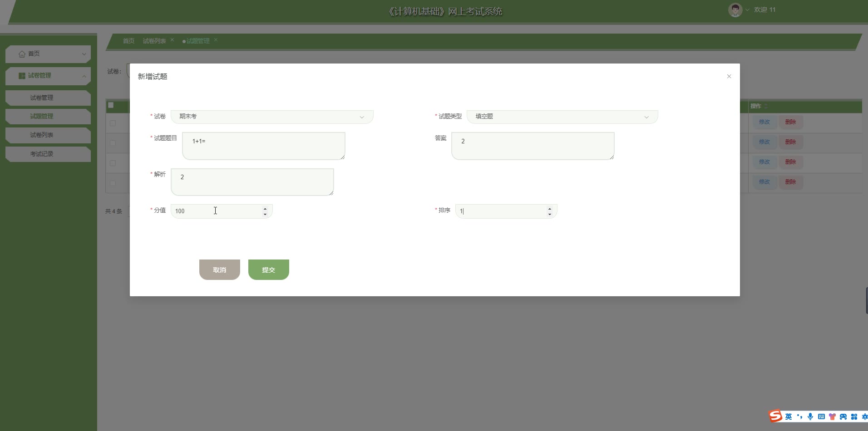Tick the checkbox of the third table row
This screenshot has height=431, width=868.
(113, 163)
